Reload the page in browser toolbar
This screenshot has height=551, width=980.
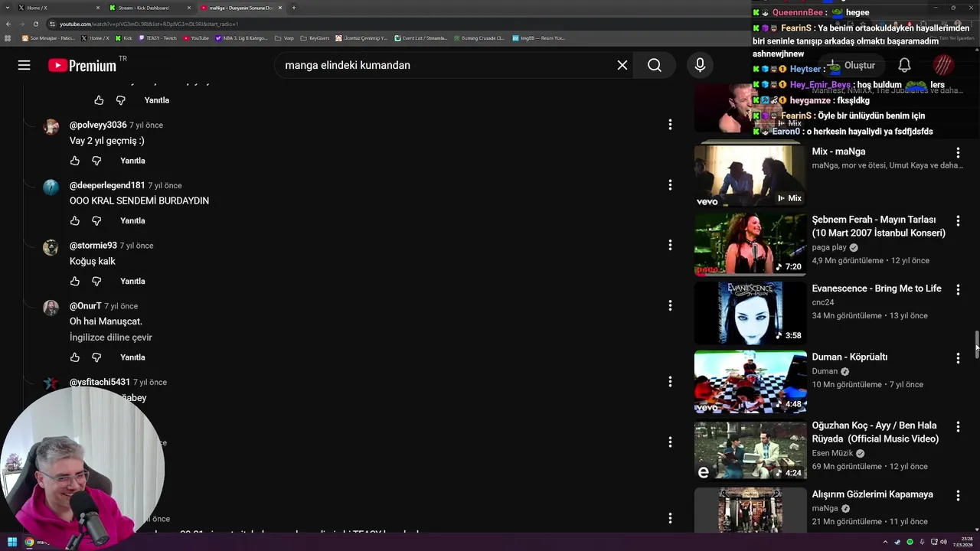pos(36,24)
